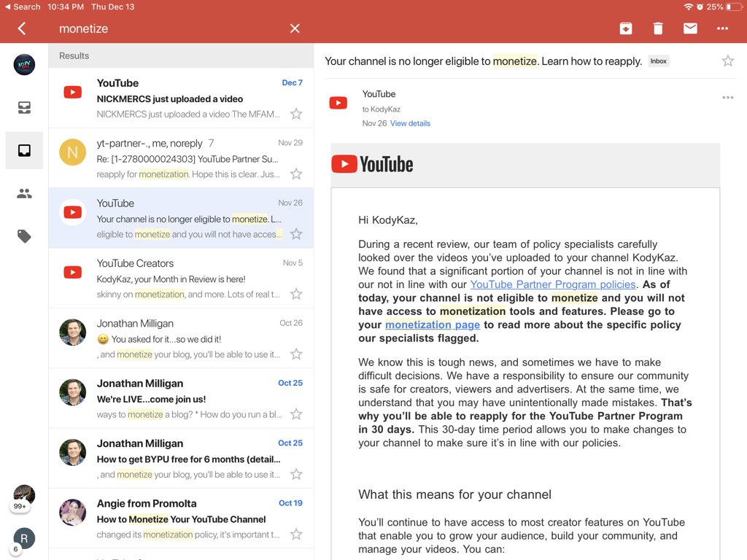Viewport: 747px width, 560px height.
Task: Open the top bar three-dot menu
Action: pos(722,28)
